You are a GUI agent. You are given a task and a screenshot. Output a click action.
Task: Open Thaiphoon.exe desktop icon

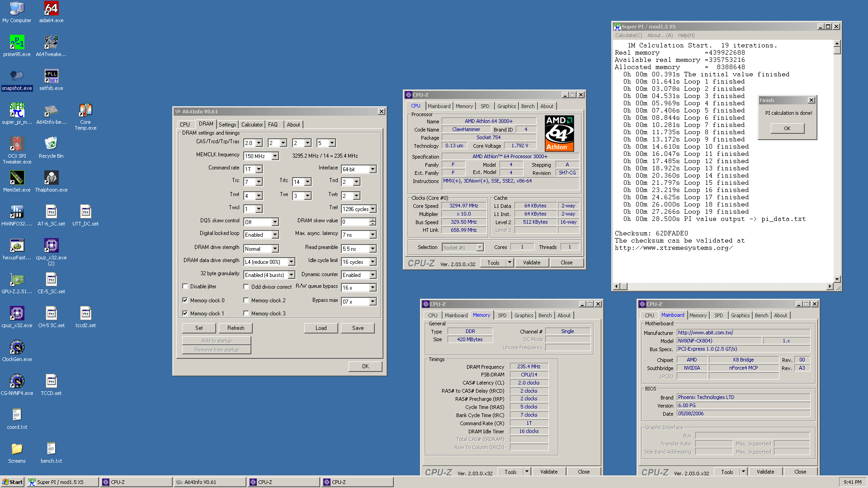point(51,182)
